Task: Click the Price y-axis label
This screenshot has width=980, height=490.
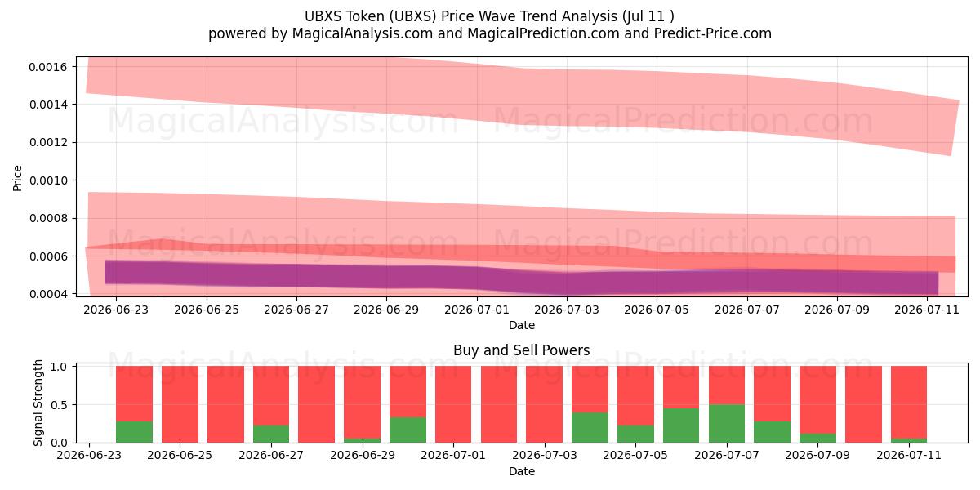Action: coord(18,177)
